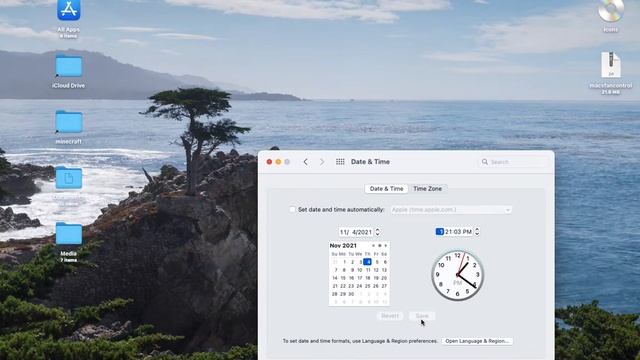The width and height of the screenshot is (640, 360).
Task: Select the Media folder on desktop
Action: tap(69, 233)
